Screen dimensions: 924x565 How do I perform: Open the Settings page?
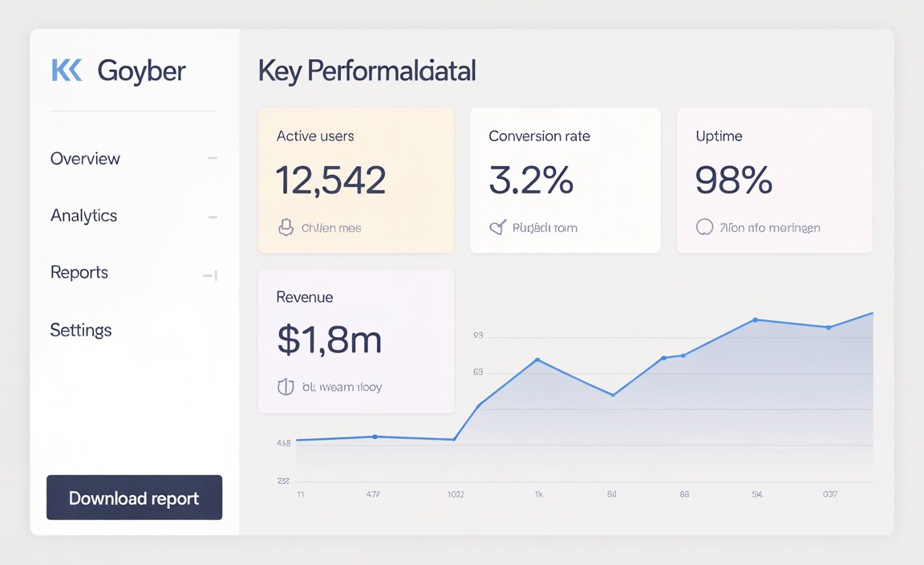[80, 330]
